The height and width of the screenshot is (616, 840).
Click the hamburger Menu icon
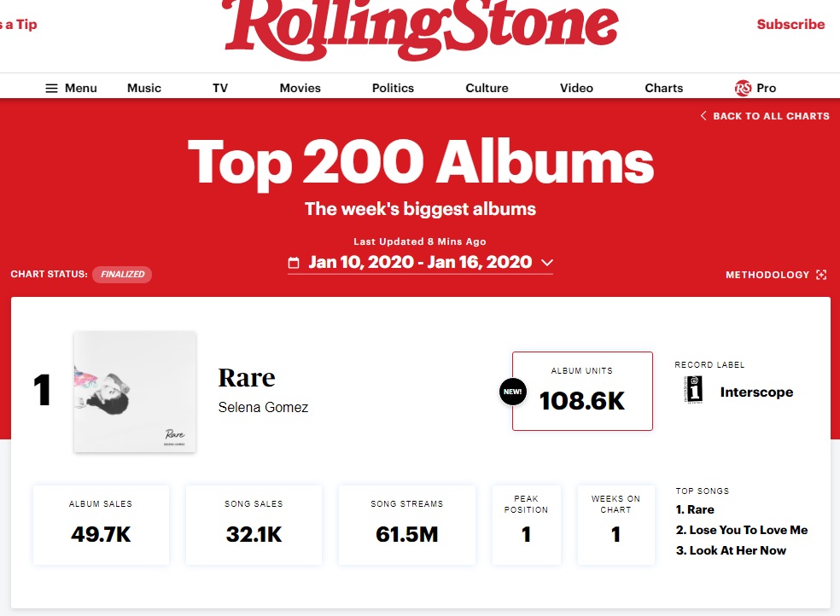pos(51,88)
